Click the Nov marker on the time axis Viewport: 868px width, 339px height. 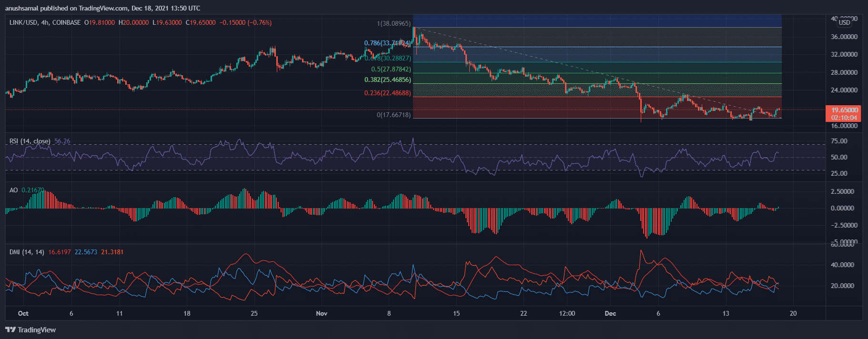click(322, 313)
